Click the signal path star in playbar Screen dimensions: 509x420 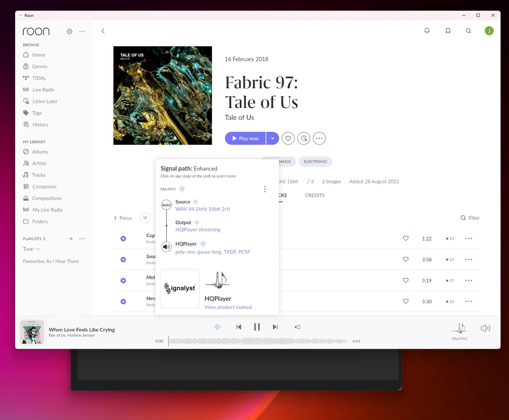[x=217, y=327]
